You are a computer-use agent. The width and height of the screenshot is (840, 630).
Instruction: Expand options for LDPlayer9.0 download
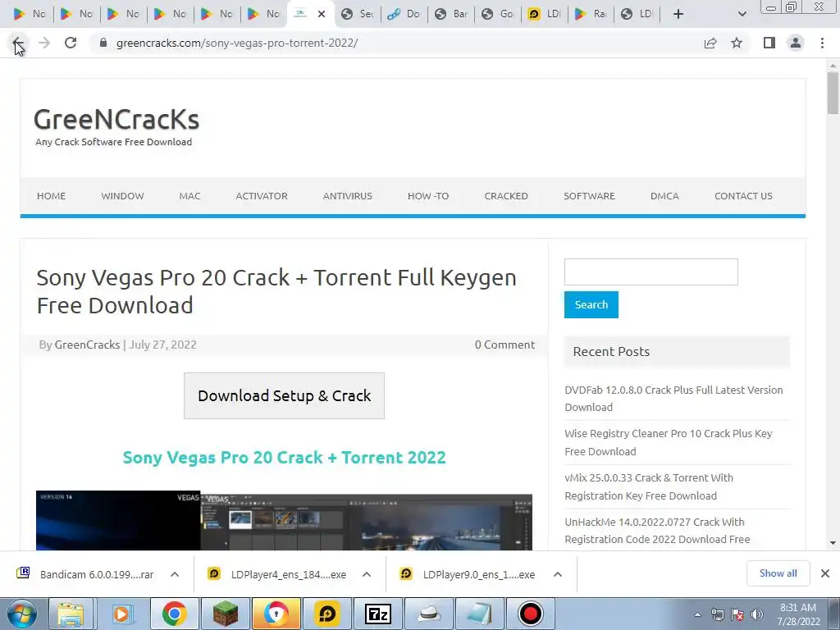tap(558, 574)
